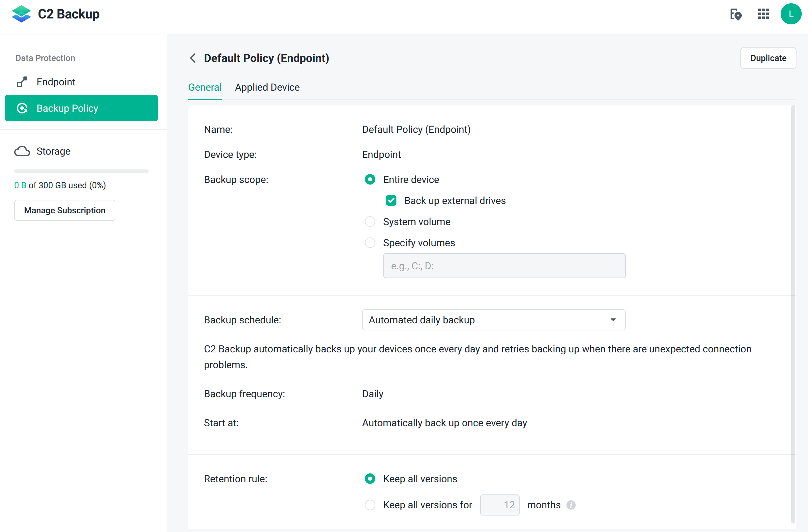This screenshot has width=808, height=532.
Task: Click the info icon next to months
Action: coord(571,505)
